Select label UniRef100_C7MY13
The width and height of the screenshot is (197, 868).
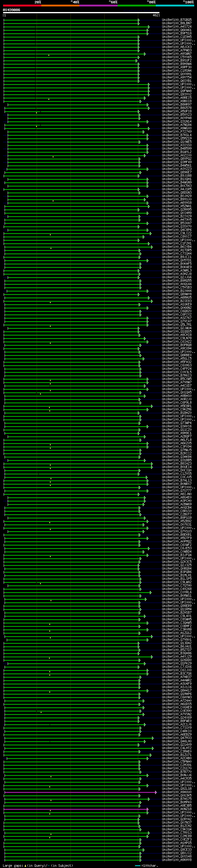177,833
